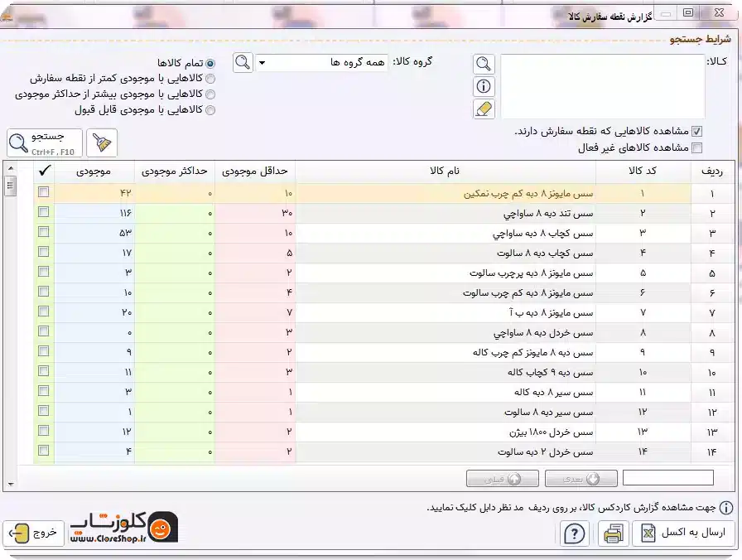This screenshot has height=560, width=742.
Task: Click the ردیف column header
Action: pyautogui.click(x=712, y=171)
